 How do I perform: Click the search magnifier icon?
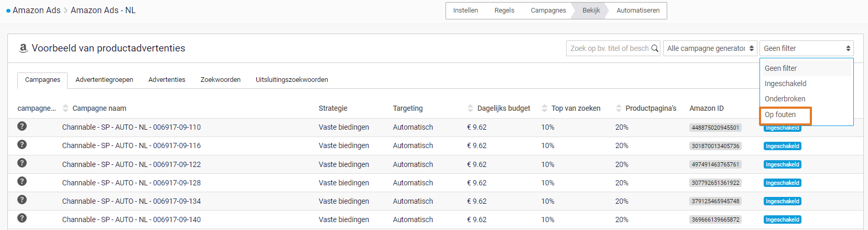click(655, 48)
